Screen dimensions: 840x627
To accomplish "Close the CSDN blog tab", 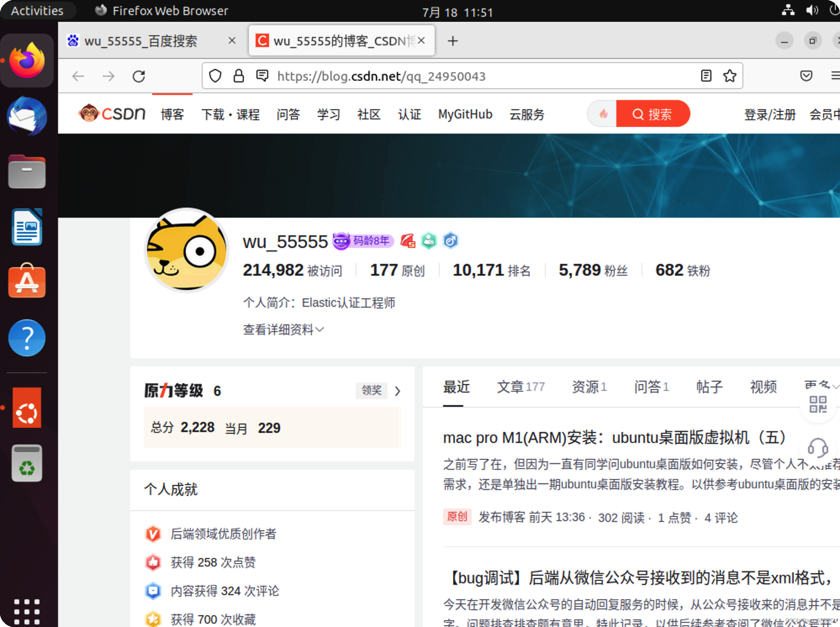I will (x=422, y=41).
